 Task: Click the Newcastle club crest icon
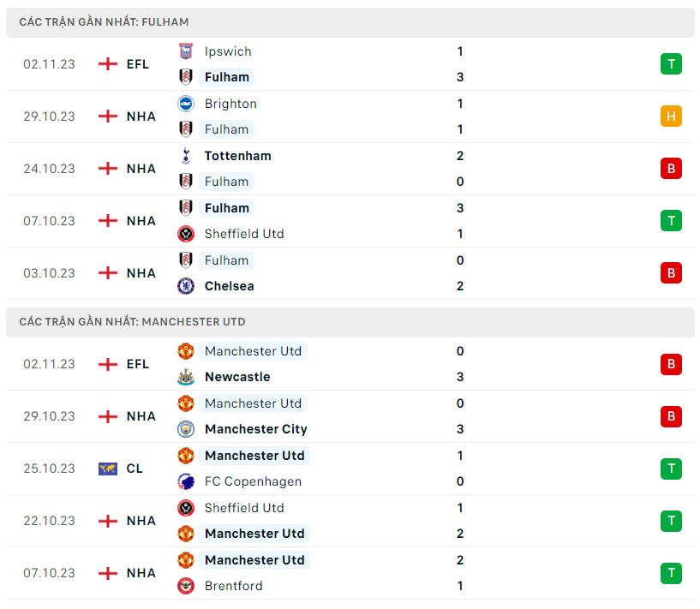coord(185,377)
